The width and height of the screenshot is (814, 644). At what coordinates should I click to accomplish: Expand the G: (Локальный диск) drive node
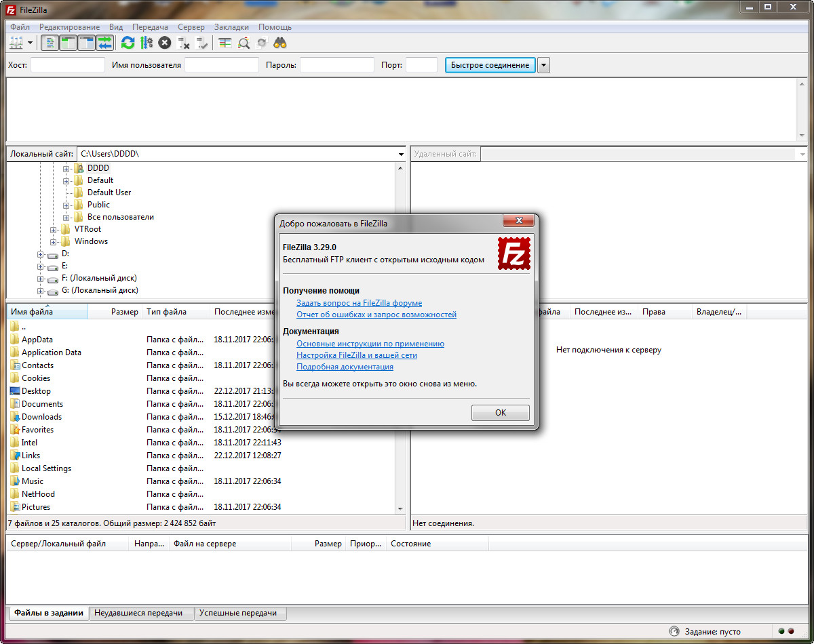pyautogui.click(x=41, y=290)
